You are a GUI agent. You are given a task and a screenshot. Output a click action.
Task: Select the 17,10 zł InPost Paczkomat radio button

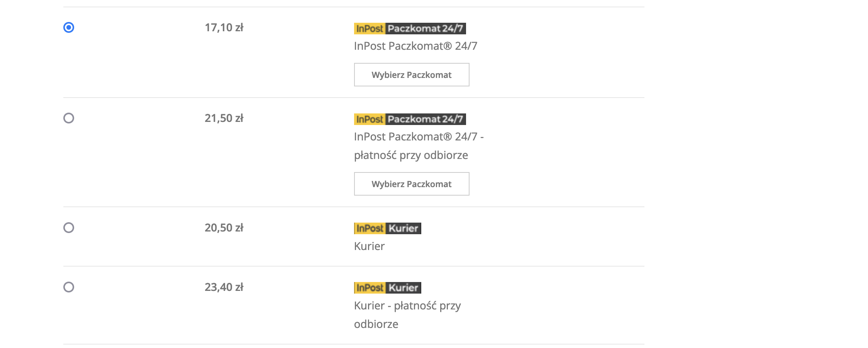click(69, 27)
